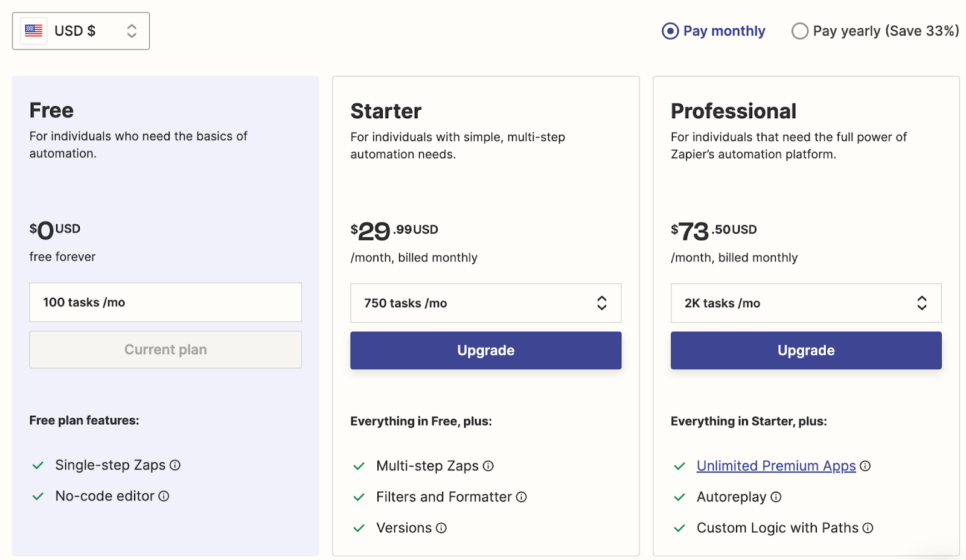The width and height of the screenshot is (966, 560).
Task: Show the Autoreplay info tooltip
Action: (776, 497)
